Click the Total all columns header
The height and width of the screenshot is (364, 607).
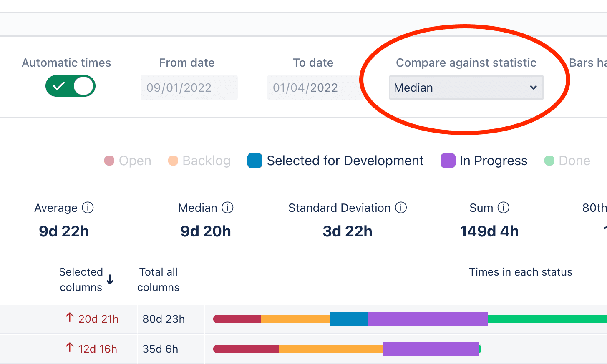(159, 279)
